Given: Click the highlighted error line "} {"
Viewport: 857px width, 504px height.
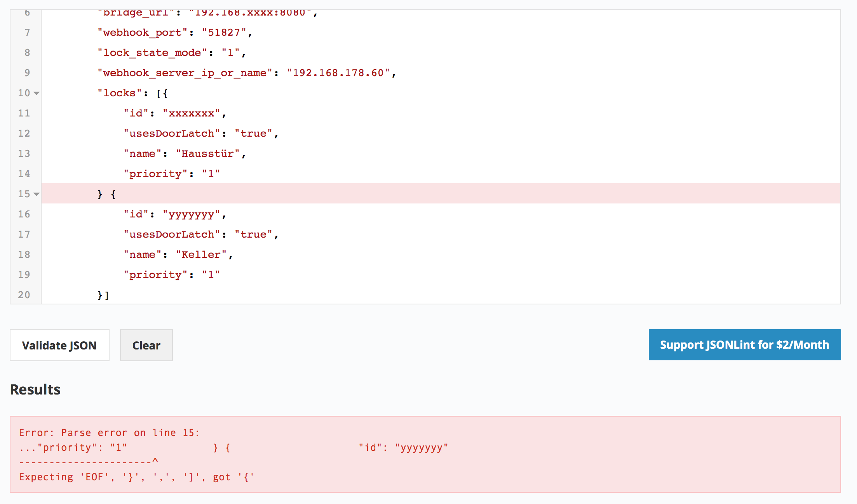Looking at the screenshot, I should pos(107,194).
